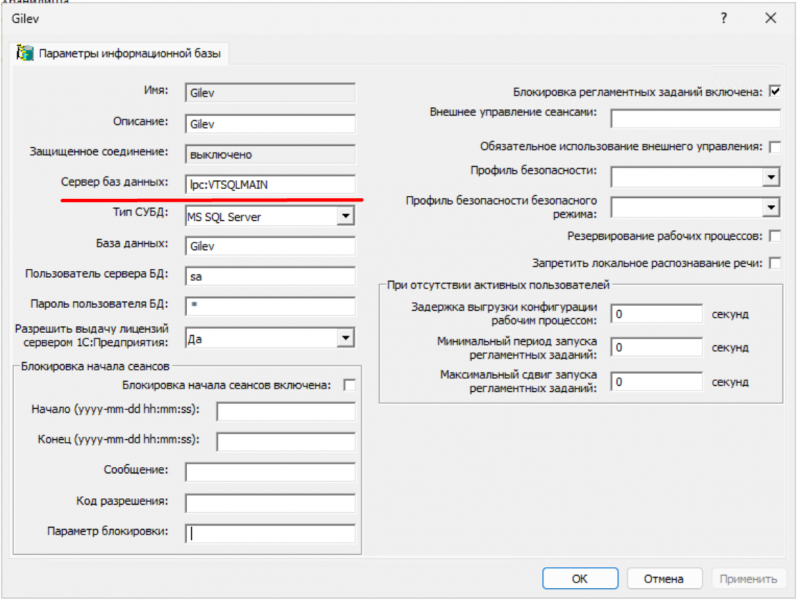Screen dimensions: 800x604
Task: Click the Отмена button
Action: pyautogui.click(x=664, y=578)
